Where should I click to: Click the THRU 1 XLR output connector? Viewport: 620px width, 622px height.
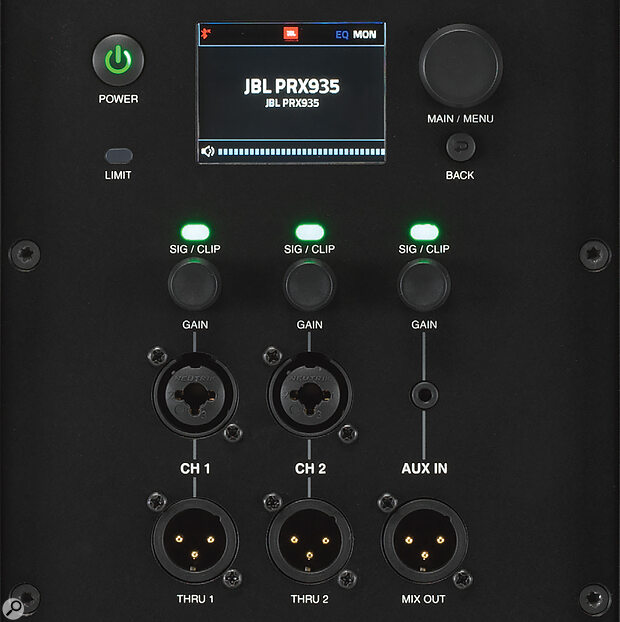click(x=195, y=541)
